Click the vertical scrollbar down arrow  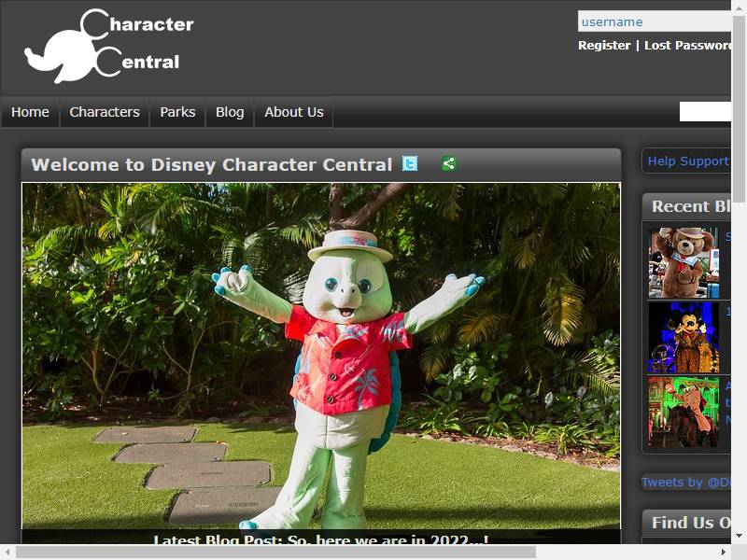click(x=739, y=536)
